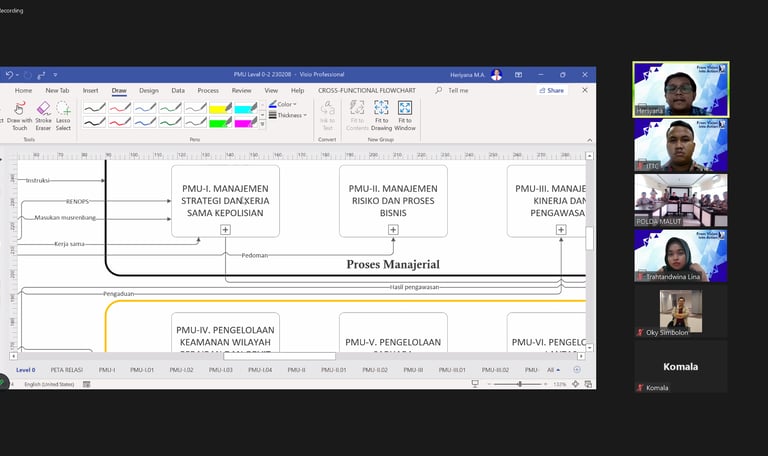Open the Undo history dropdown arrow
This screenshot has width=768, height=456.
coord(17,75)
